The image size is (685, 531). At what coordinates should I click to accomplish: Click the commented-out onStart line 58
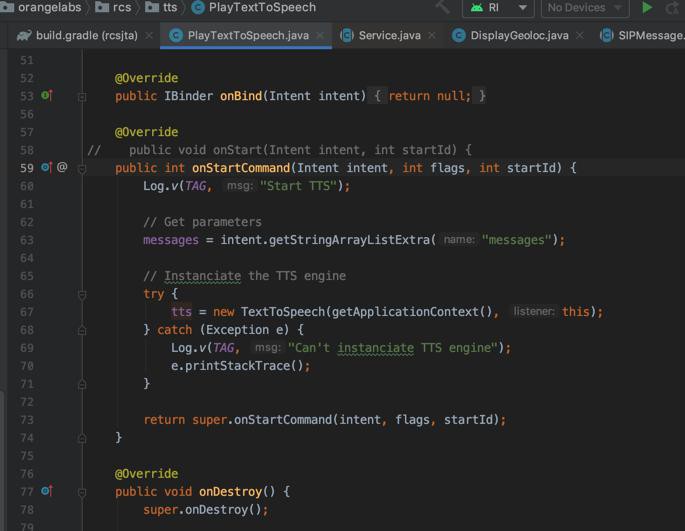pos(280,150)
